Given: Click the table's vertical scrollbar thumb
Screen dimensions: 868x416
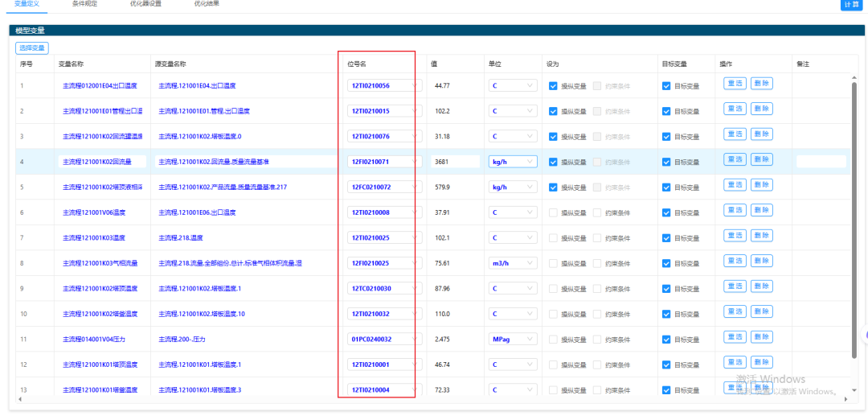Looking at the screenshot, I should [x=854, y=221].
